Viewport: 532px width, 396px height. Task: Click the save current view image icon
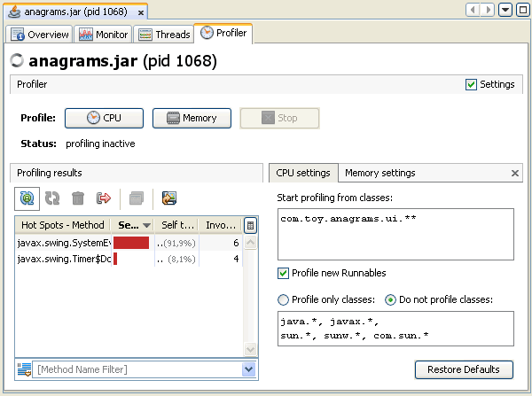tap(169, 198)
